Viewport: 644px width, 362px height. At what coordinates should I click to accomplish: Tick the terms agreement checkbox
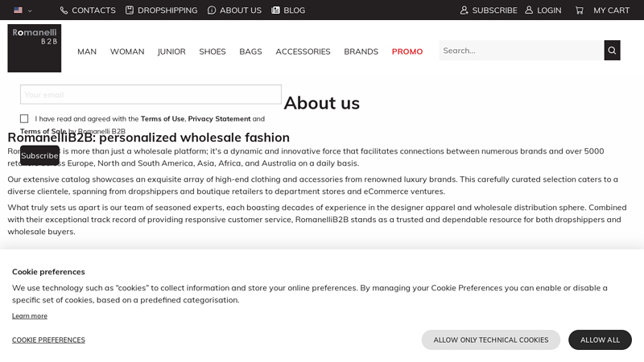click(24, 118)
